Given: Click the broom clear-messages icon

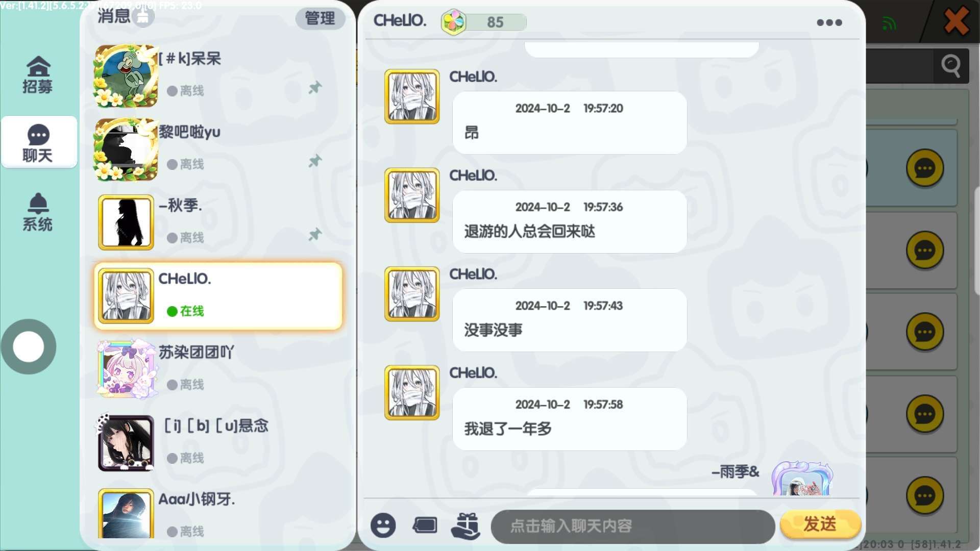Looking at the screenshot, I should (143, 17).
